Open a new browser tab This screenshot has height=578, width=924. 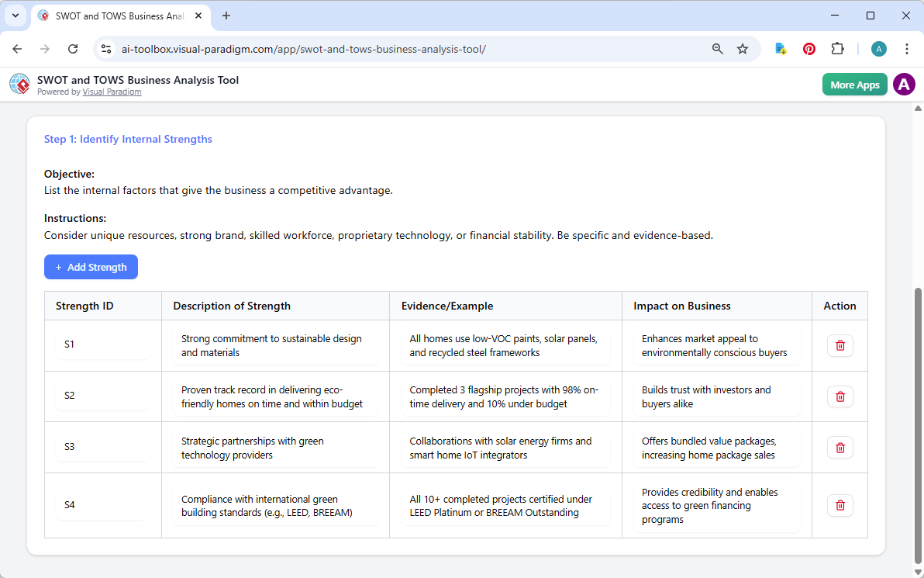[x=226, y=16]
